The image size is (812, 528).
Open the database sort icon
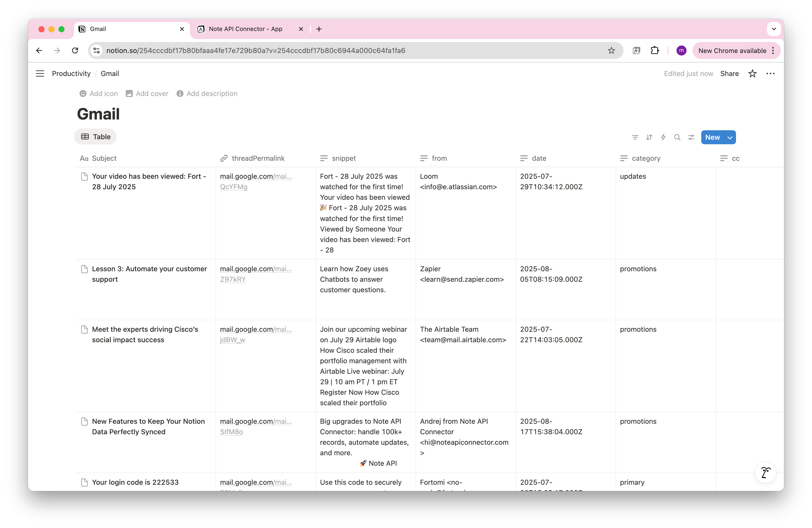[x=649, y=137]
